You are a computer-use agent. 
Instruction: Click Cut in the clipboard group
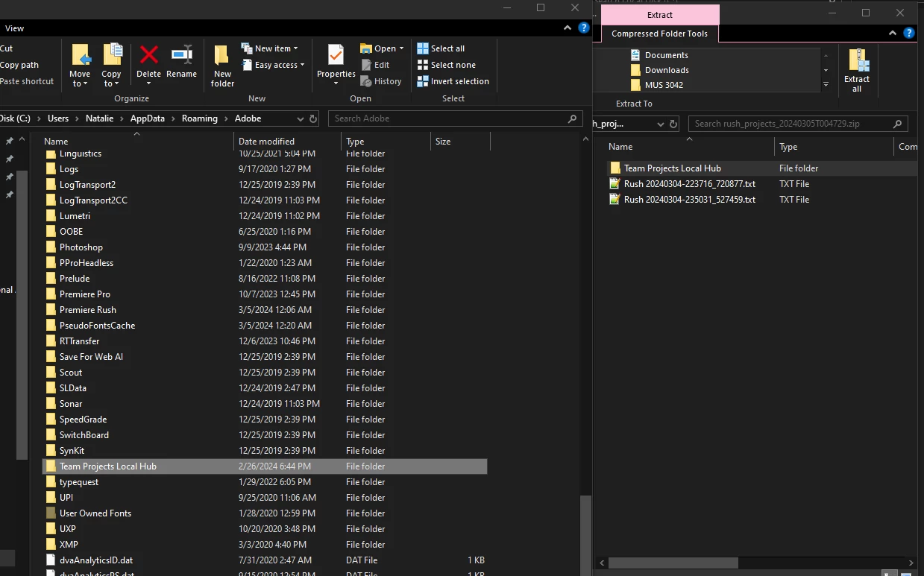6,48
